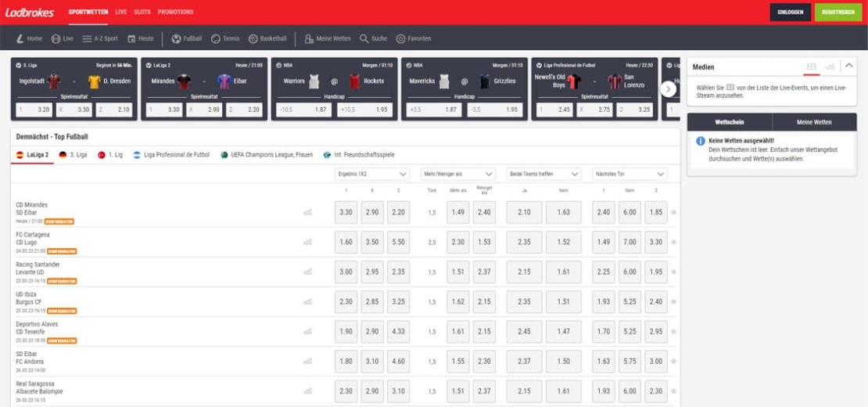Open statistics for CD Mirandes vs SD Eibar
The height and width of the screenshot is (407, 868).
[x=308, y=212]
